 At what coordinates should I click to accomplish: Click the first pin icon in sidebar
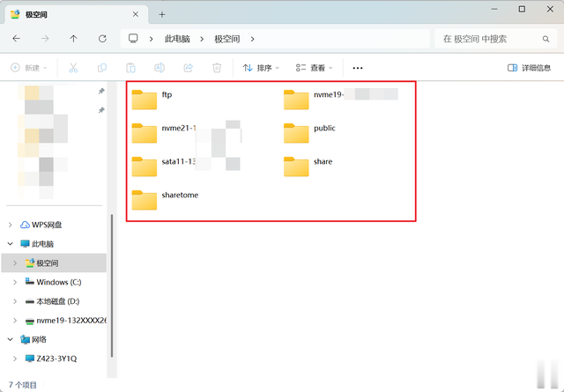click(x=101, y=92)
